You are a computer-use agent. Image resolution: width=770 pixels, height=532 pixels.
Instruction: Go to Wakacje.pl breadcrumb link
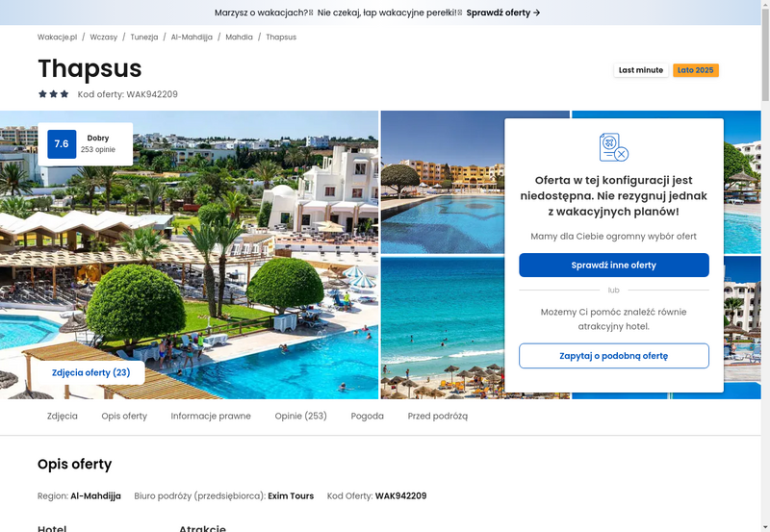pyautogui.click(x=58, y=37)
